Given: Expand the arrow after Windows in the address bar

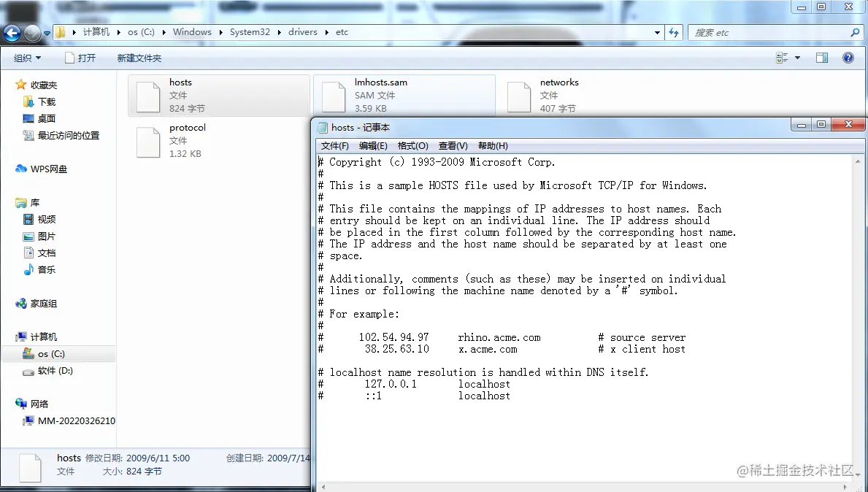Looking at the screenshot, I should click(x=221, y=32).
